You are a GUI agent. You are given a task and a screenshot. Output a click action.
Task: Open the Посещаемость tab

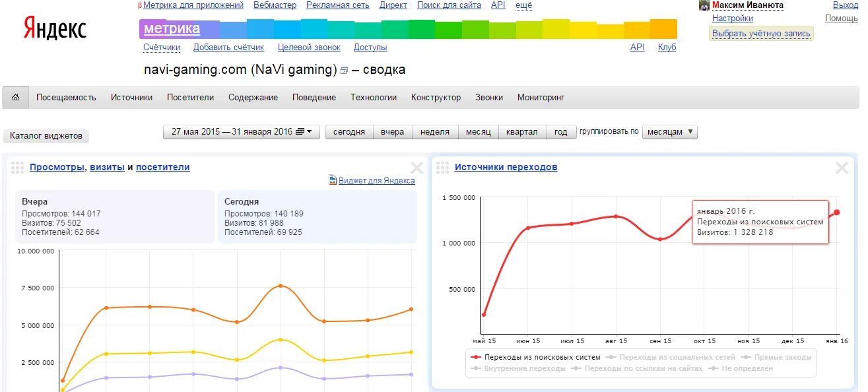click(x=66, y=97)
